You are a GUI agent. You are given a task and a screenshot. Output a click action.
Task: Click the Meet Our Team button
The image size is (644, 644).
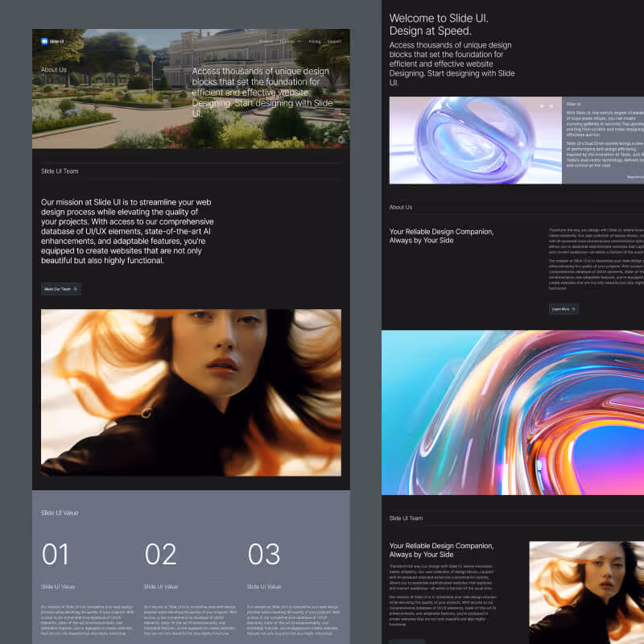60,288
